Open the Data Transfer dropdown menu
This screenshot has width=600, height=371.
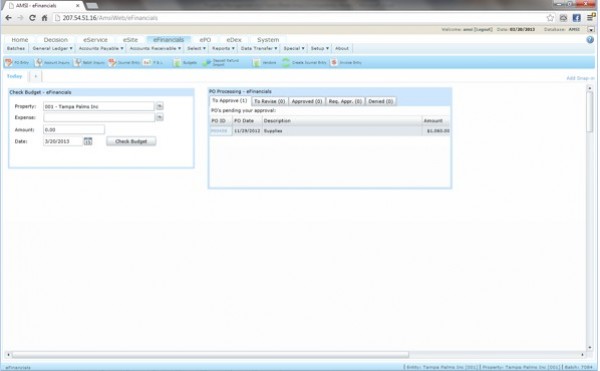pyautogui.click(x=259, y=49)
